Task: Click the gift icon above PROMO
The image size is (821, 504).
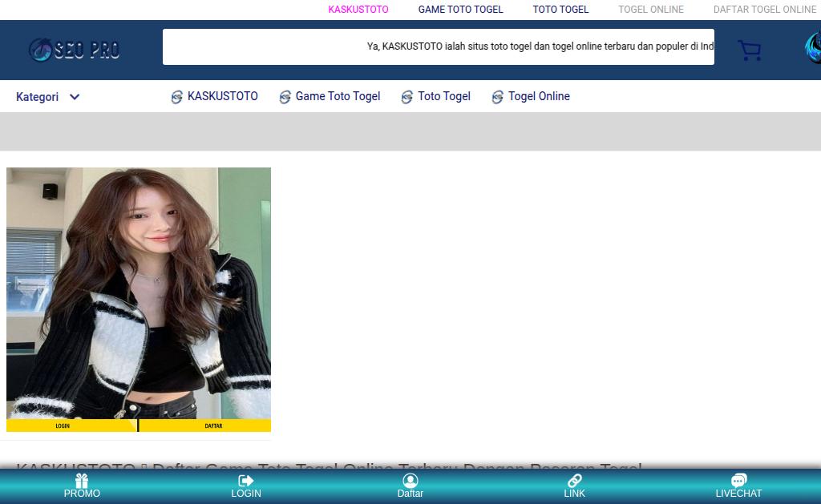Action: coord(82,481)
